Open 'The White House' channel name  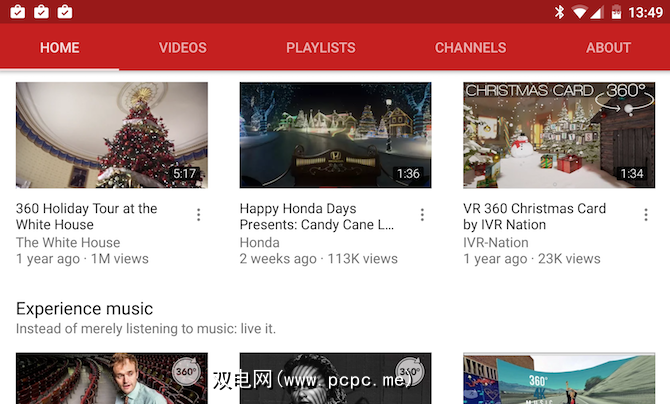68,242
